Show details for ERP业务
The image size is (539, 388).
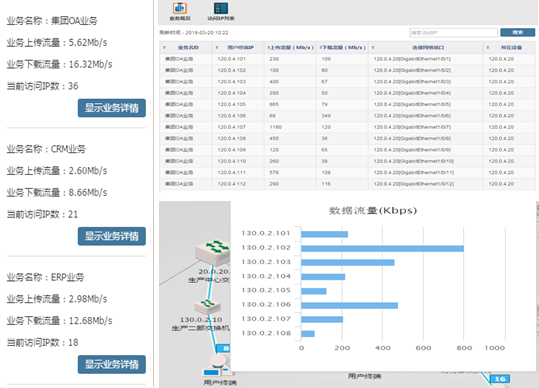click(x=112, y=364)
